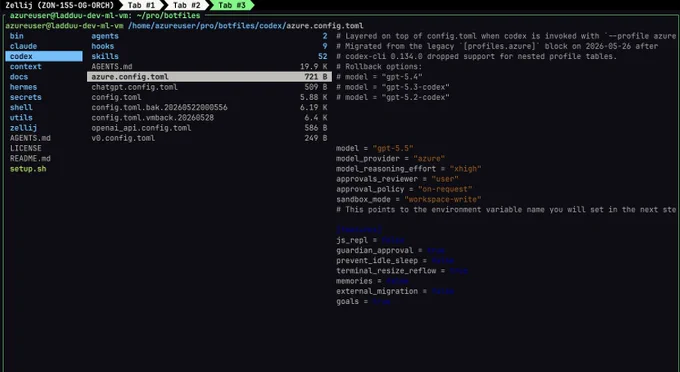Open the hermes directory
The width and height of the screenshot is (680, 372).
(x=23, y=87)
